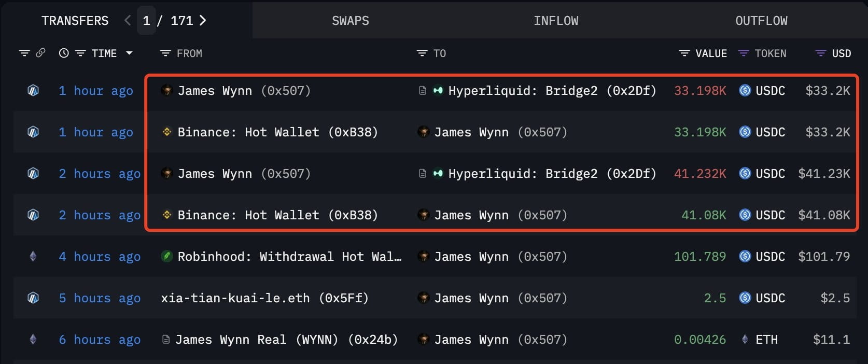Click the page number field showing 1
Screen dimensions: 868x364
(147, 21)
